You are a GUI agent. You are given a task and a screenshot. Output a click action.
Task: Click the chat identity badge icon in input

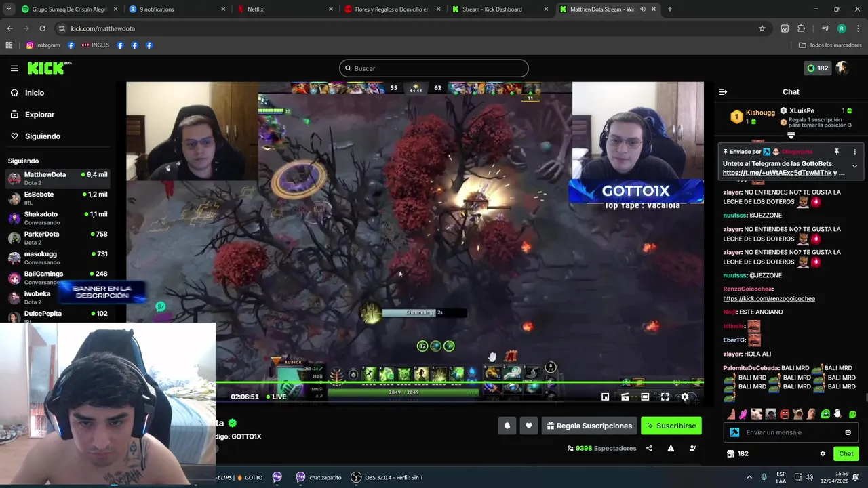pos(734,432)
